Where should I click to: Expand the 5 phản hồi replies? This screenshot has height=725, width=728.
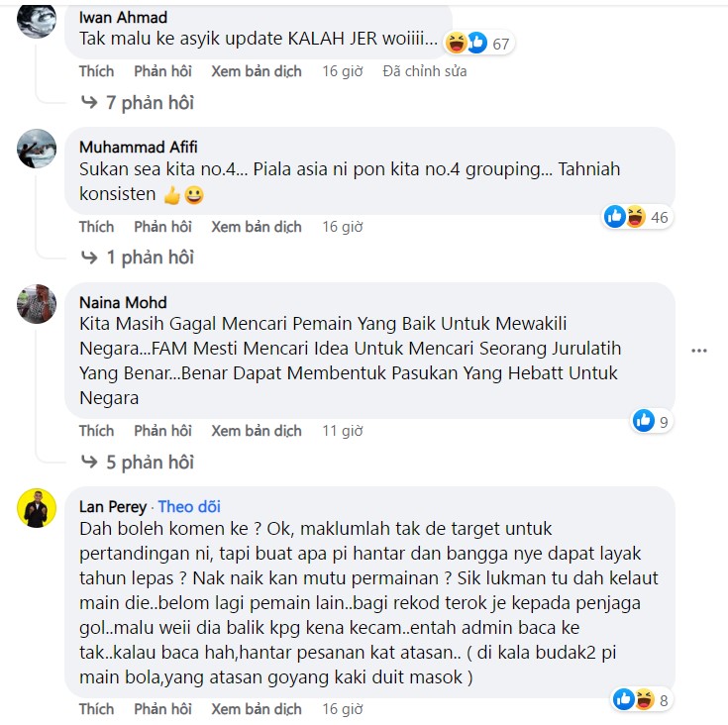(138, 463)
